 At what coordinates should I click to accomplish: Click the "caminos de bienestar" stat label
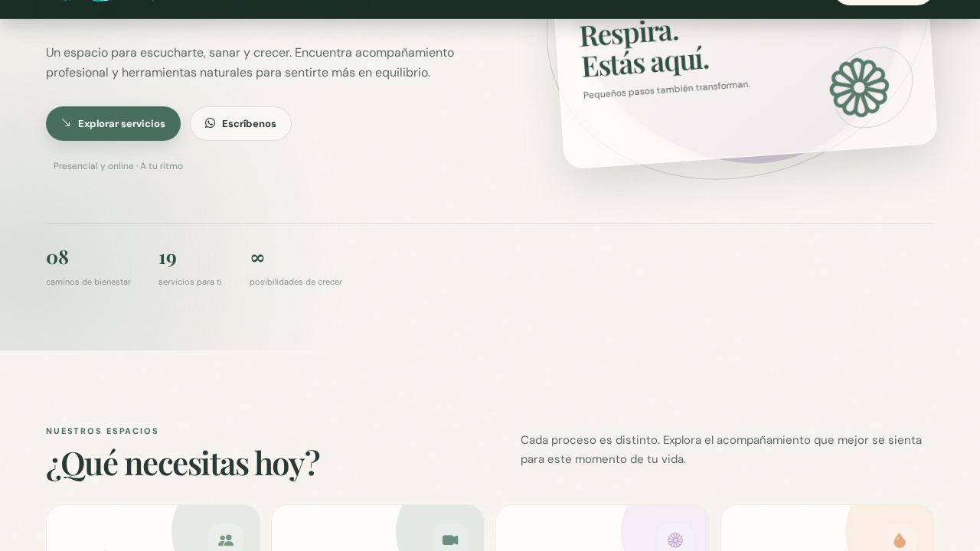tap(88, 282)
